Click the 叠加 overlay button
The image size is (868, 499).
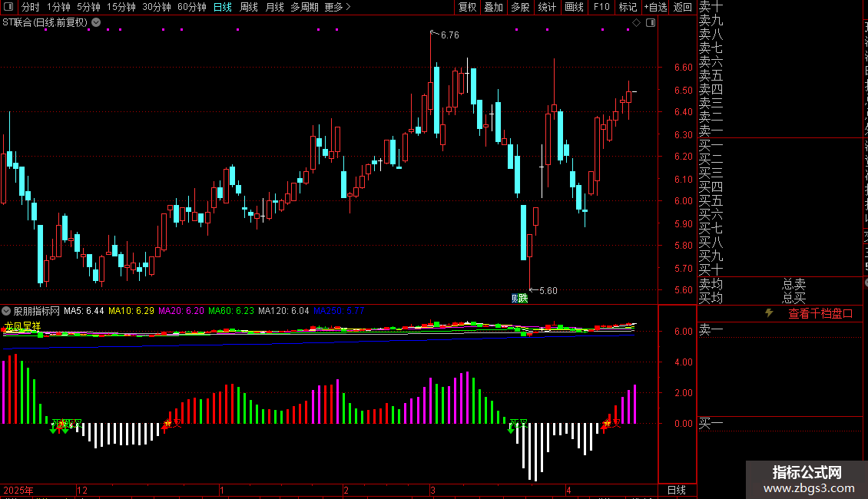pos(494,7)
